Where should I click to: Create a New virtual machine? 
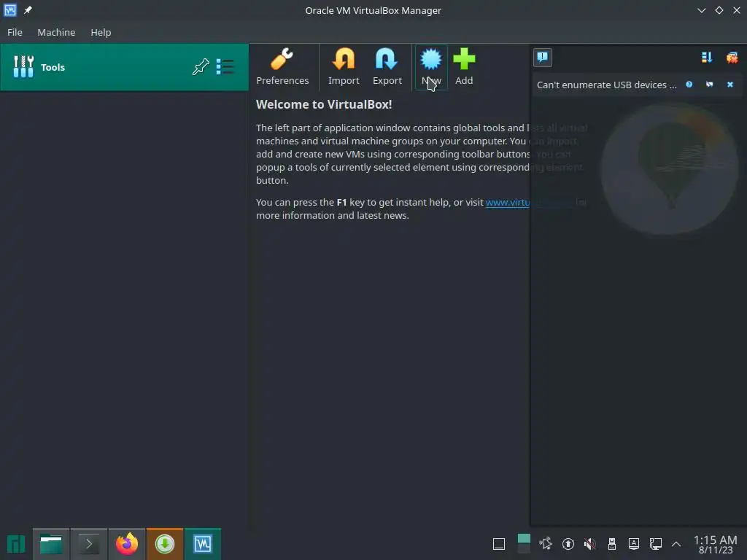tap(431, 67)
